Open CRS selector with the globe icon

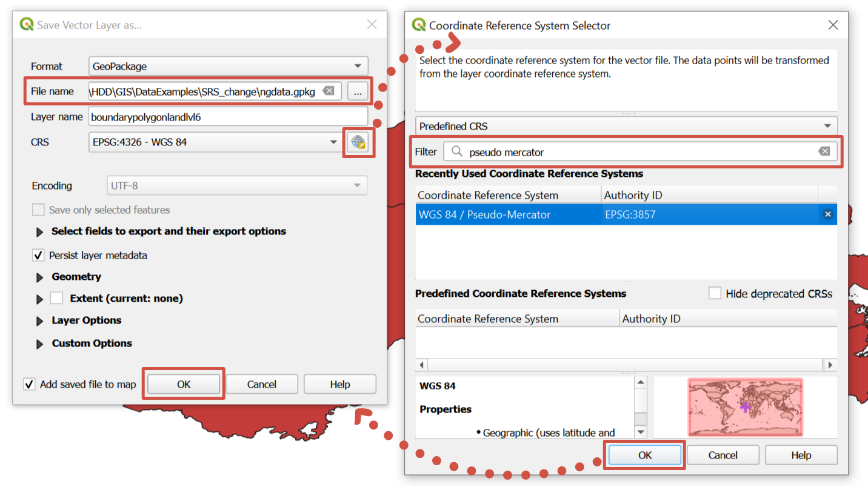pyautogui.click(x=358, y=142)
